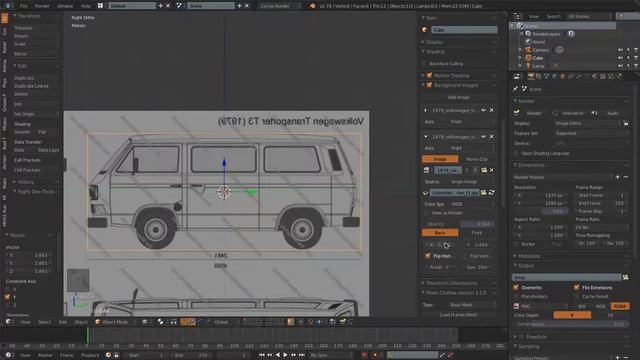Open the Scene properties tab icon
Screen dimensions: 640x360
click(x=547, y=76)
